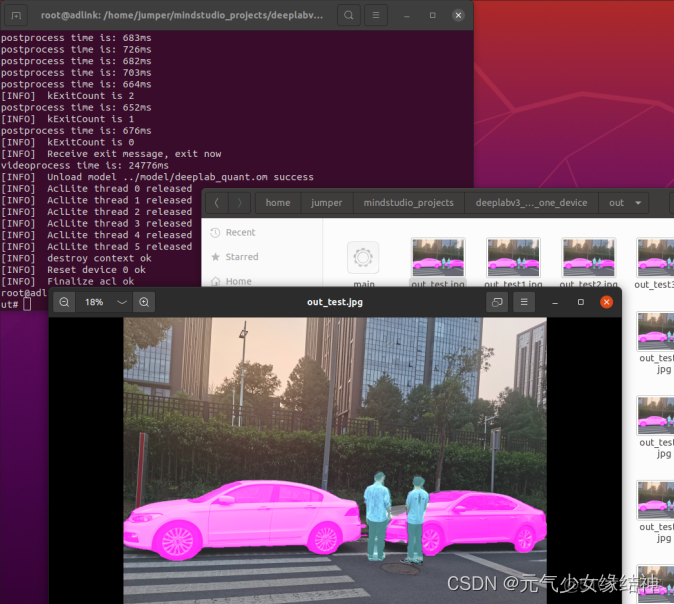The height and width of the screenshot is (604, 674).
Task: Maximize the image viewer window
Action: tap(581, 302)
